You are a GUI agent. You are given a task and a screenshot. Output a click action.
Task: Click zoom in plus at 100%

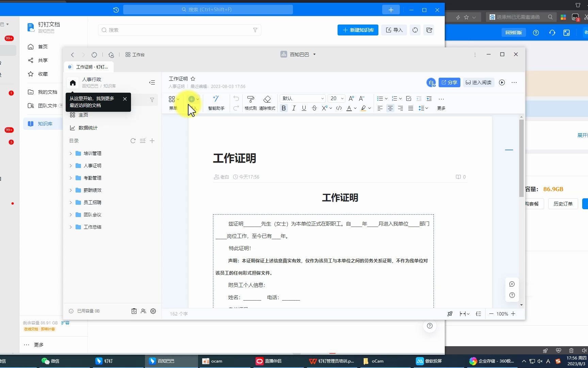[513, 314]
